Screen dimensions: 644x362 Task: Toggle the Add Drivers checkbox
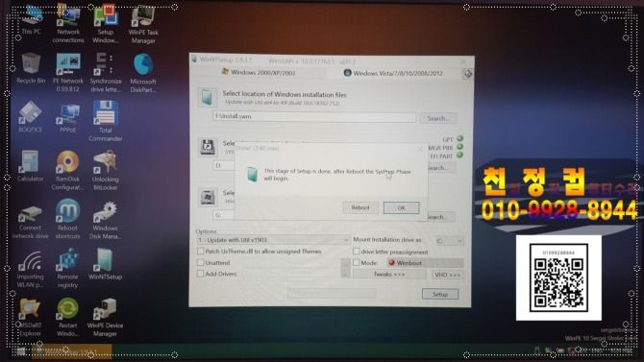pos(201,274)
